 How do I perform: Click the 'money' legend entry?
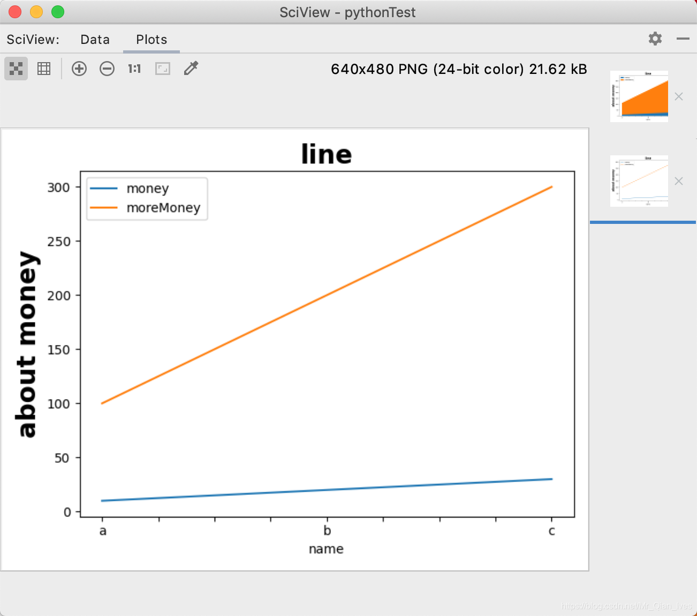pos(130,189)
